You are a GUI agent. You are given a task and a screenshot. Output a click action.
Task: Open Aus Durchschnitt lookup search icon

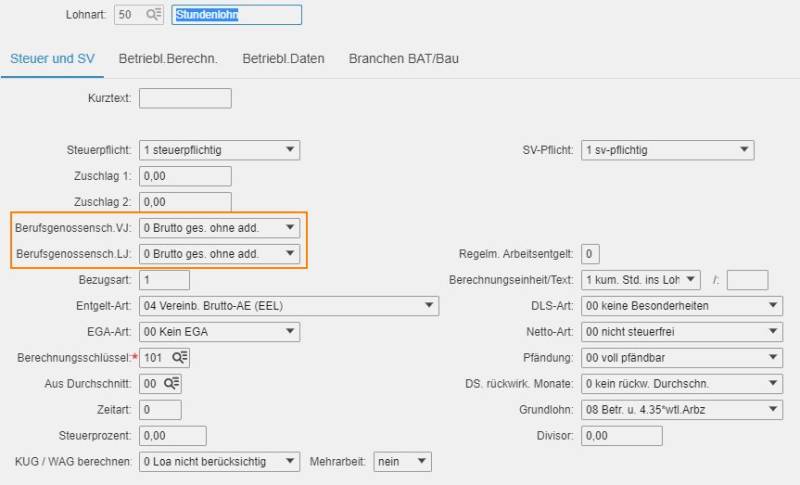coord(171,384)
